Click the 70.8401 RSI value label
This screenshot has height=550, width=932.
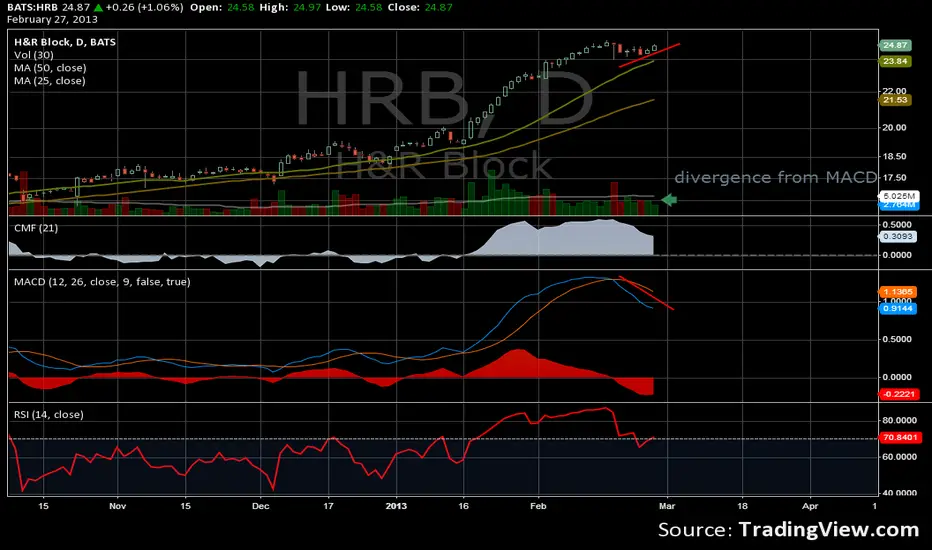tap(900, 437)
